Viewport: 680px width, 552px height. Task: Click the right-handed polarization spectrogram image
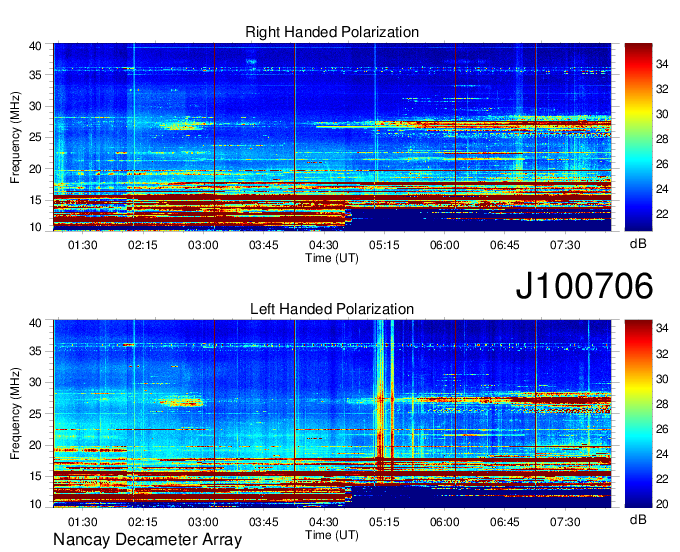[332, 137]
